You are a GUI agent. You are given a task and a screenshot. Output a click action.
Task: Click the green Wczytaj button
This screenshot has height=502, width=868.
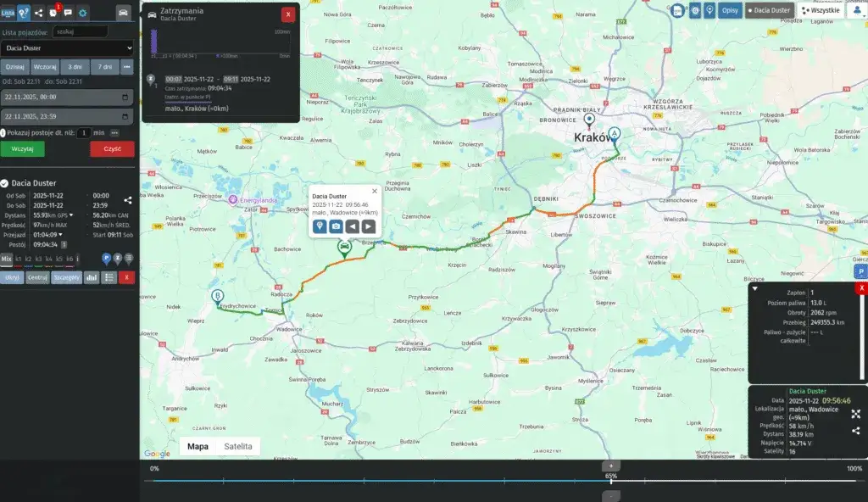22,149
